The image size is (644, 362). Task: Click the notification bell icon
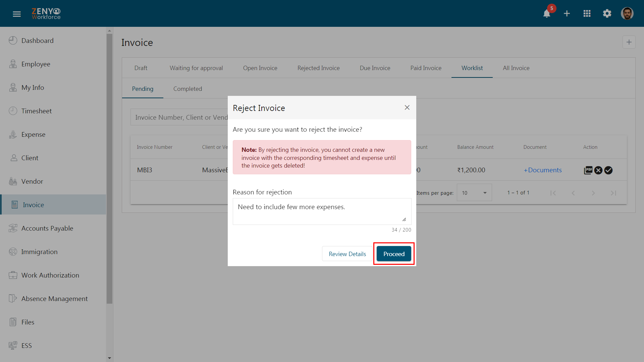tap(547, 14)
